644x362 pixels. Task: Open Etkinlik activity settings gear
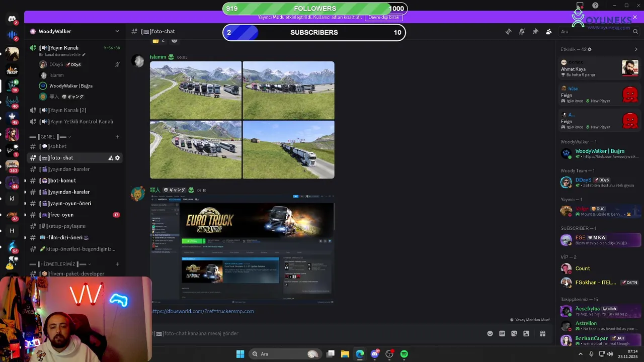coord(590,49)
